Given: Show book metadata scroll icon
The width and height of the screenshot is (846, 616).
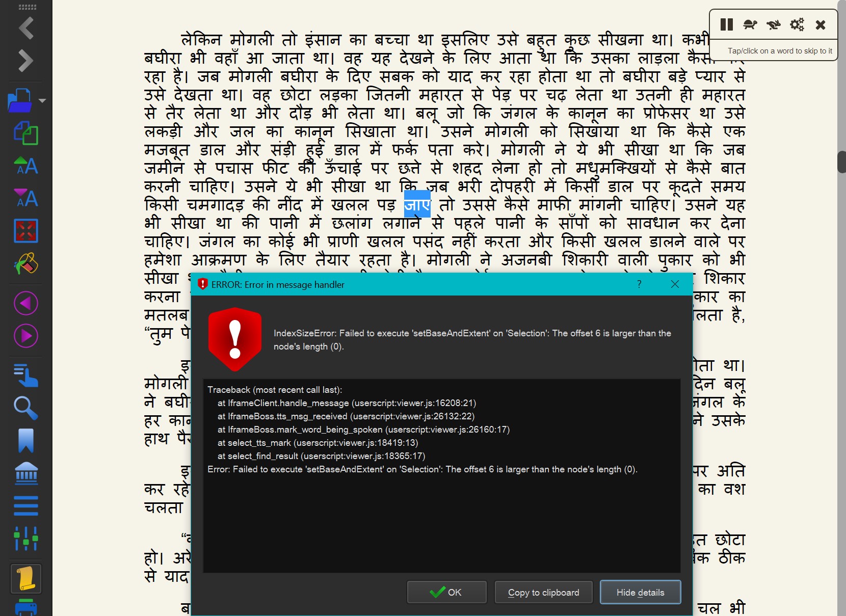Looking at the screenshot, I should point(26,579).
